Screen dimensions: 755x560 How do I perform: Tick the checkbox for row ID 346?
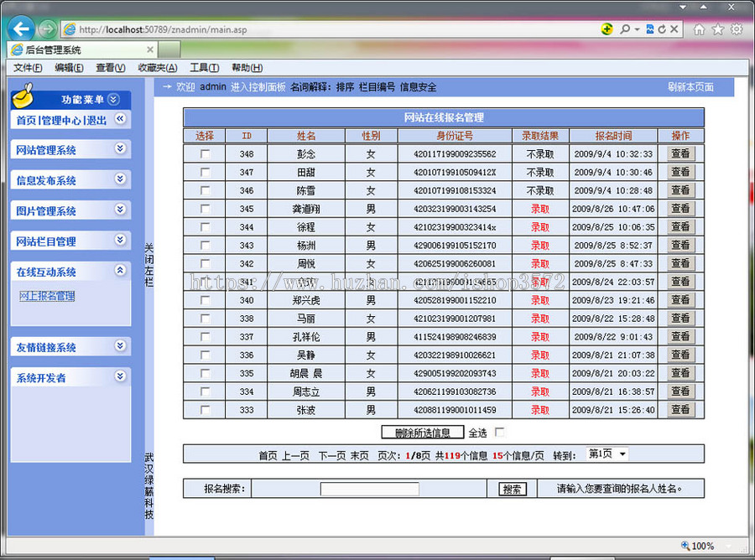tap(206, 190)
